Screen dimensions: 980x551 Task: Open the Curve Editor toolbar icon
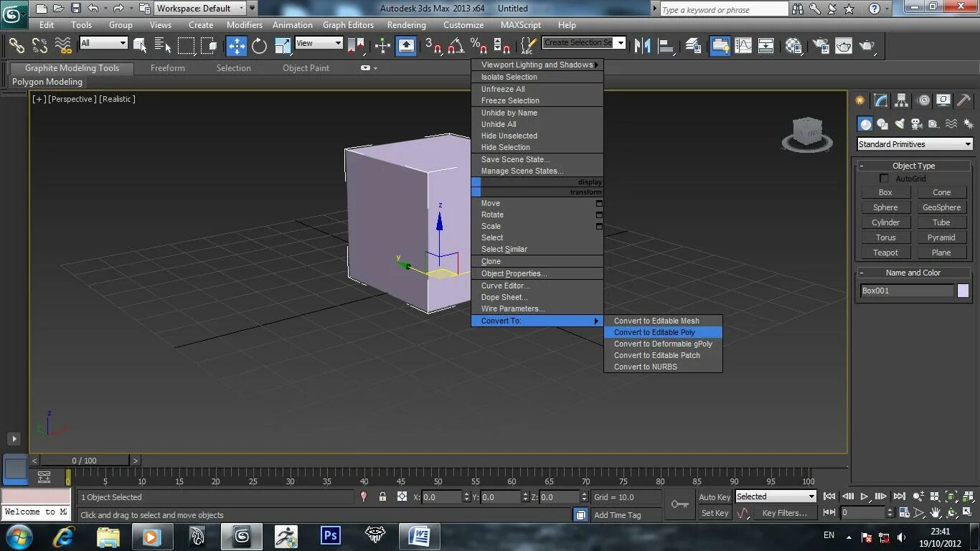pyautogui.click(x=743, y=46)
